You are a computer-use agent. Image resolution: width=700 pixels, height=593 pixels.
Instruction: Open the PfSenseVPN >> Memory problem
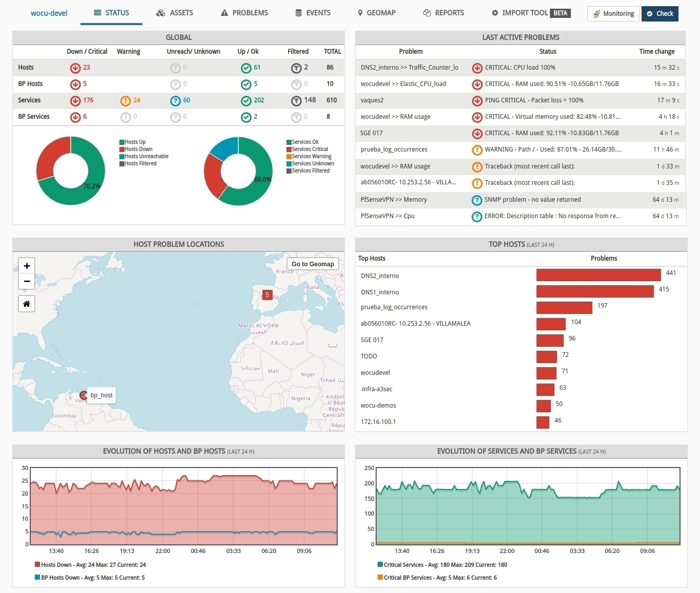click(394, 200)
